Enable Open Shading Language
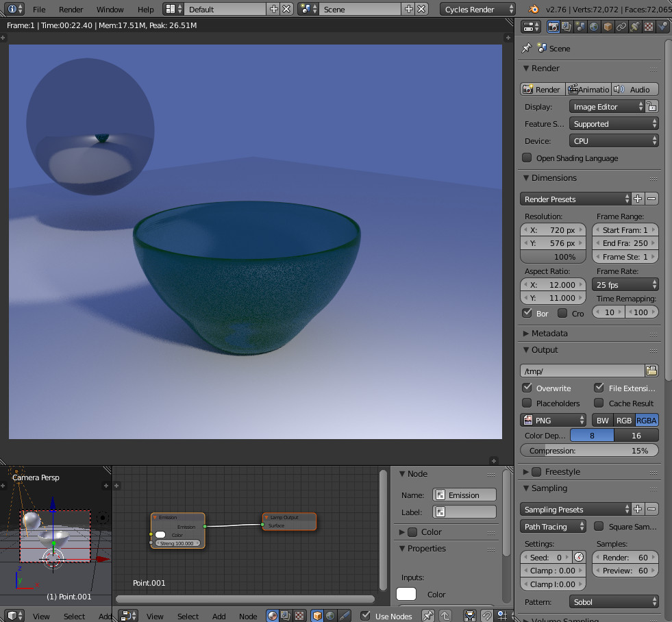 pos(527,158)
